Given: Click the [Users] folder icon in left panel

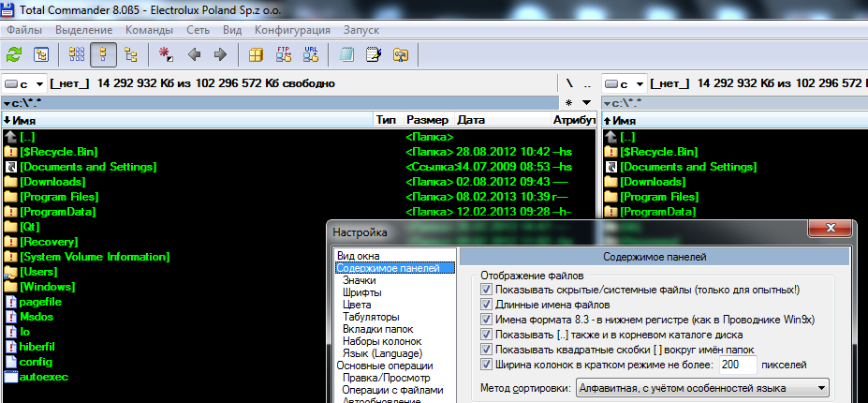Looking at the screenshot, I should (x=10, y=272).
